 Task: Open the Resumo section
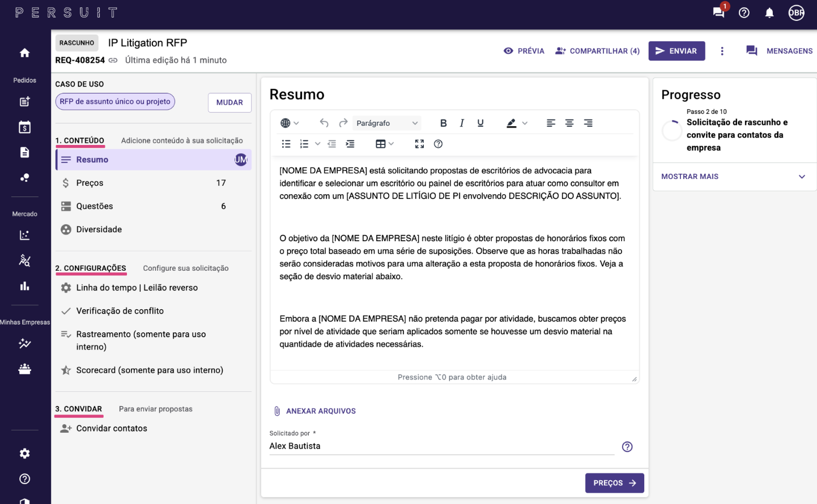pyautogui.click(x=154, y=160)
